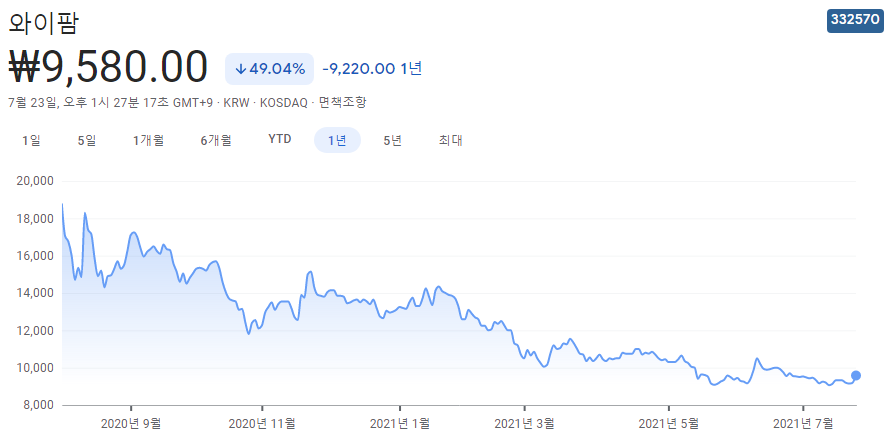The image size is (893, 444).
Task: Click the 8,000 y-axis label
Action: 38,405
